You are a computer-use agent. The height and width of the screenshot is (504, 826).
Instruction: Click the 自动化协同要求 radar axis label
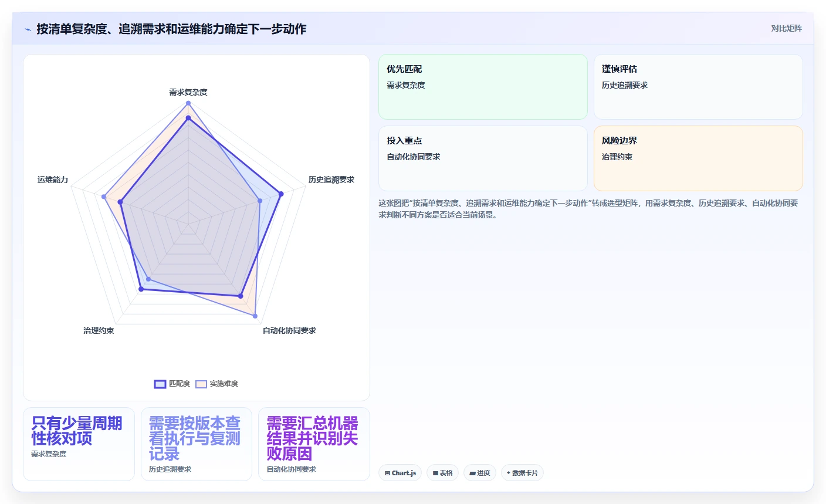(289, 330)
